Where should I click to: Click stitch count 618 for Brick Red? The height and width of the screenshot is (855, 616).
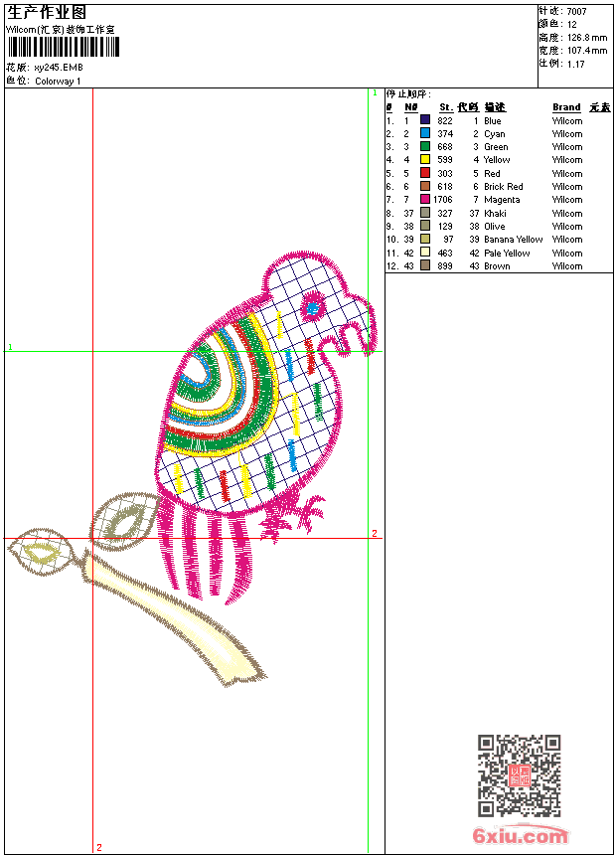[x=445, y=187]
